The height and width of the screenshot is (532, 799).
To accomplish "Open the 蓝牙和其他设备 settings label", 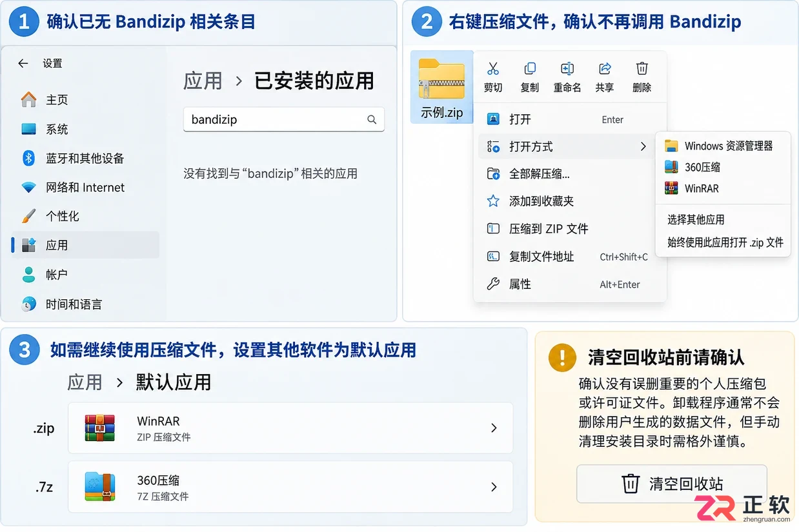I will click(x=85, y=158).
